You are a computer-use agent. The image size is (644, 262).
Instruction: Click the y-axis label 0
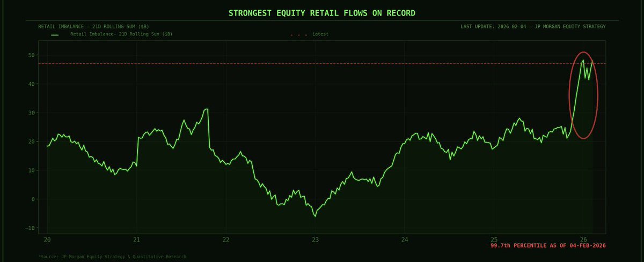[33, 199]
